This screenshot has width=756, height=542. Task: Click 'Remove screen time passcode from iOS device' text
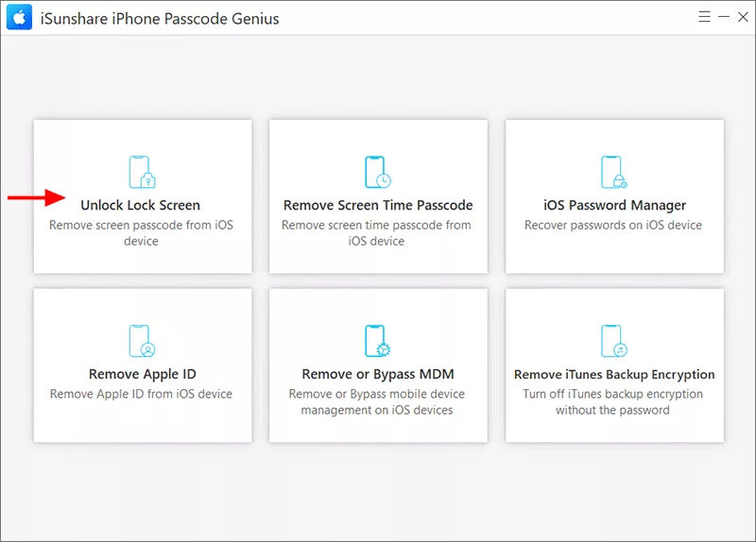point(376,232)
